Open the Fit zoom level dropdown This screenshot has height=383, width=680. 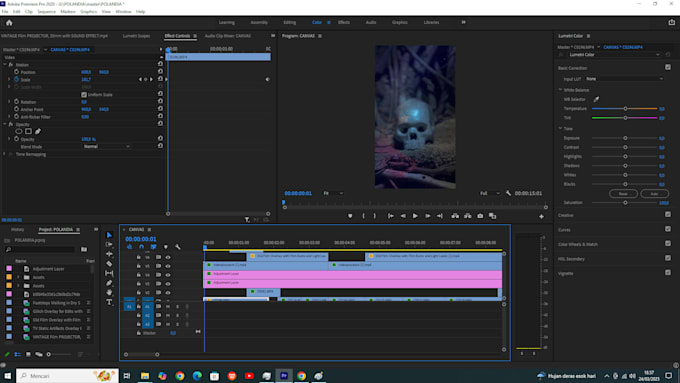[x=333, y=193]
